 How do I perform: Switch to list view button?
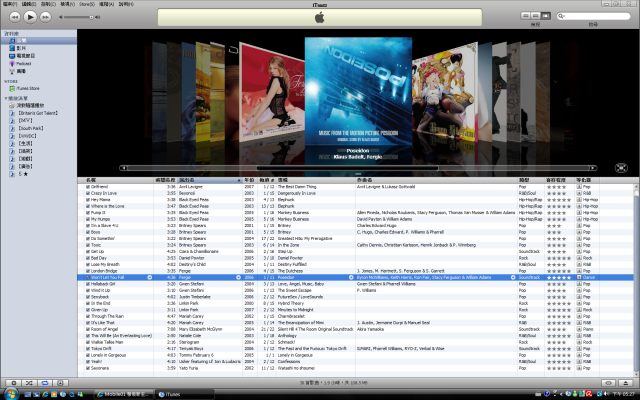(x=525, y=16)
